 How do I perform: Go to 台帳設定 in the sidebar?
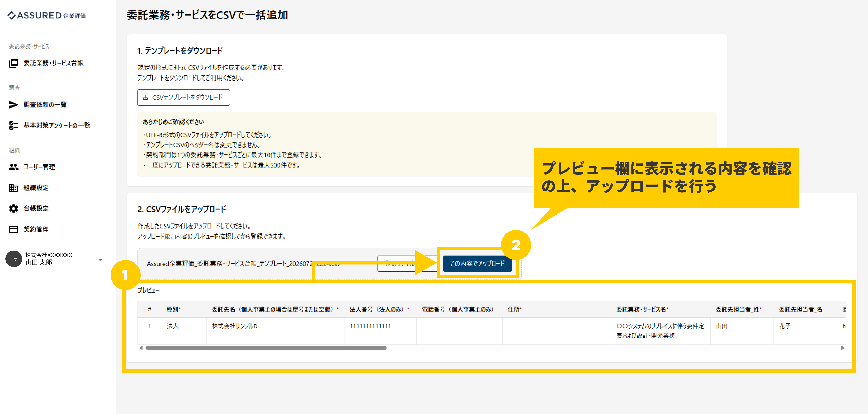click(36, 209)
